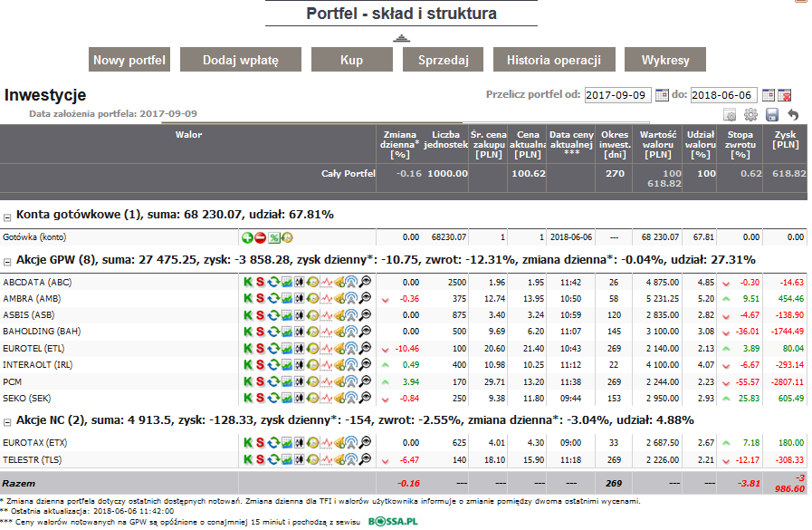Click the refresh arrows icon for ASBIS

pyautogui.click(x=273, y=315)
